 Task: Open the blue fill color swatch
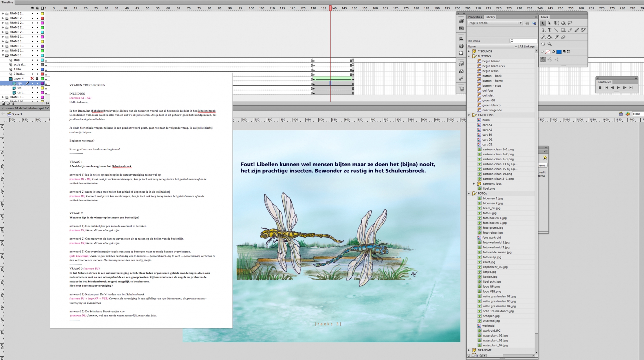[x=559, y=52]
